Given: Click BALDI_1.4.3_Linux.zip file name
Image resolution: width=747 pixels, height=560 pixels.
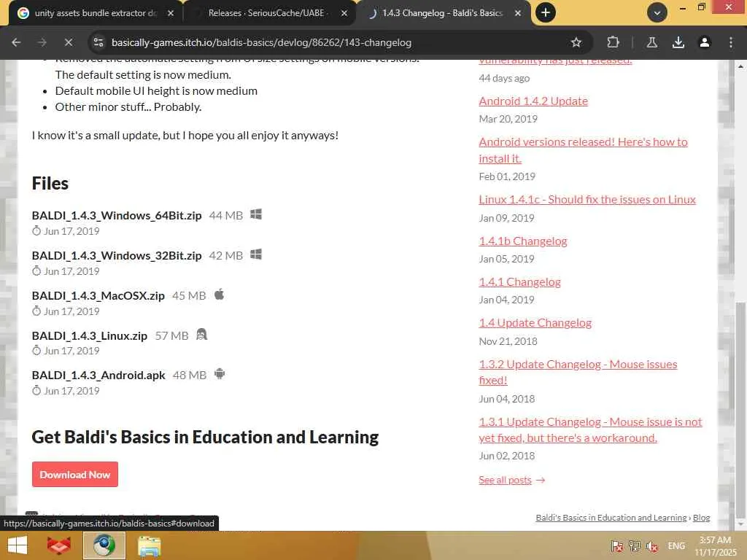Looking at the screenshot, I should [90, 335].
